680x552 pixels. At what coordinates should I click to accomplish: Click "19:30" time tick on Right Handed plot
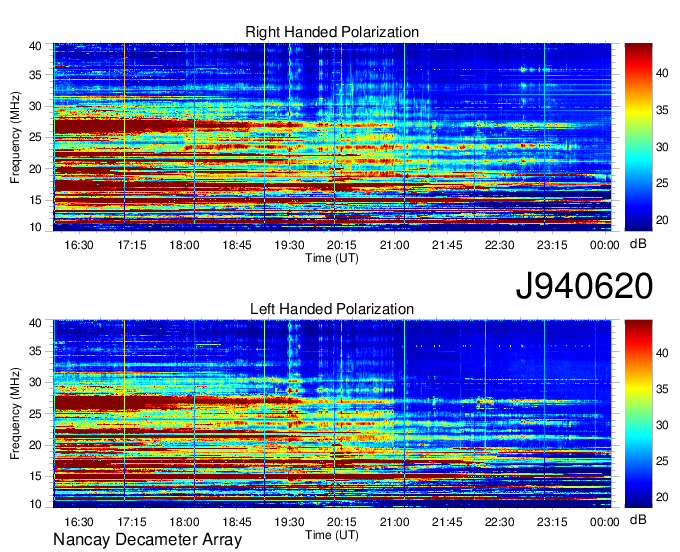[x=289, y=245]
